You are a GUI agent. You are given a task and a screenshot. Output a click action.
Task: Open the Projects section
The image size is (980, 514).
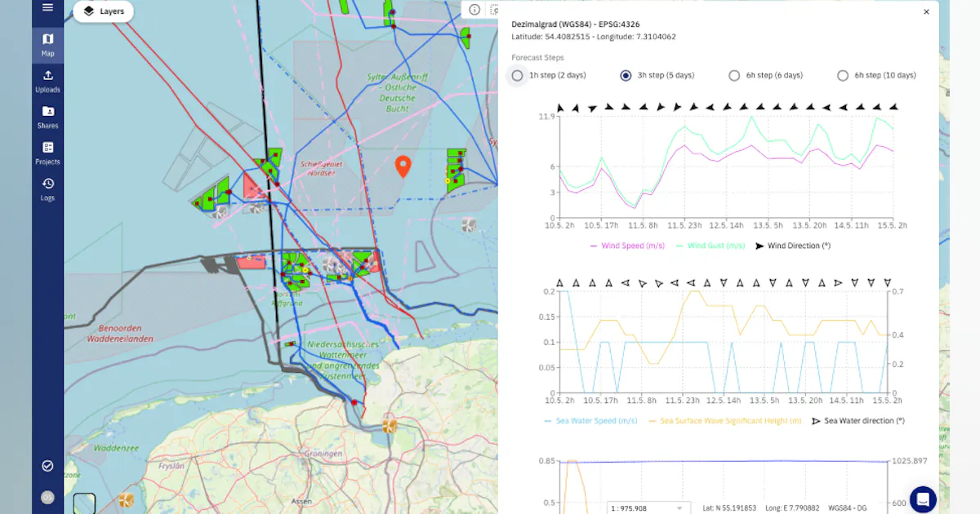point(47,153)
